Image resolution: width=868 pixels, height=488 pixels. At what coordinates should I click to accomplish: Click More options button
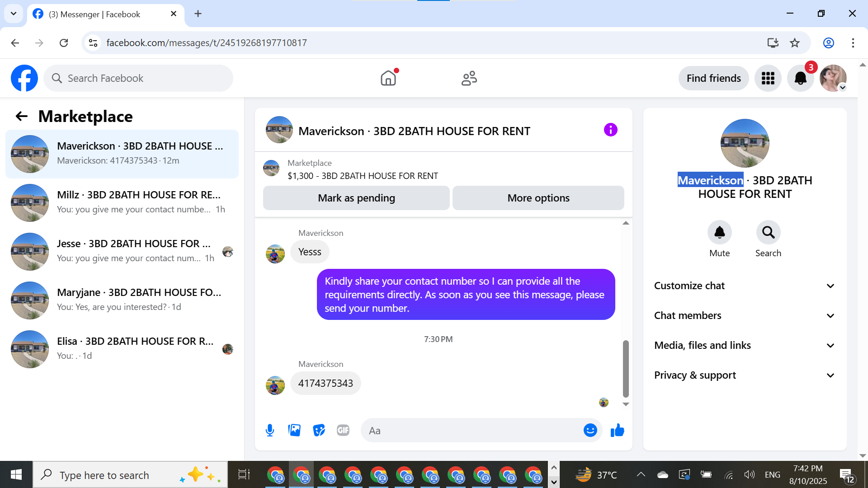(538, 198)
